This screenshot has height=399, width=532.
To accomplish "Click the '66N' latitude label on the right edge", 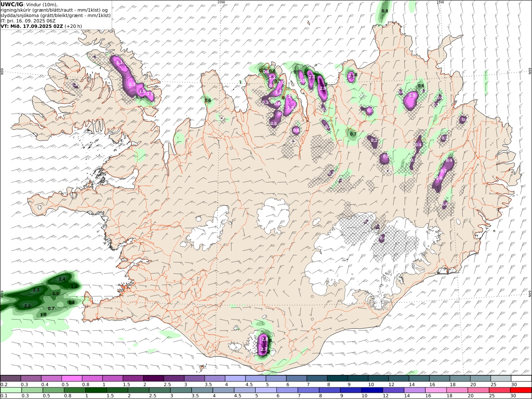I will tap(530, 71).
